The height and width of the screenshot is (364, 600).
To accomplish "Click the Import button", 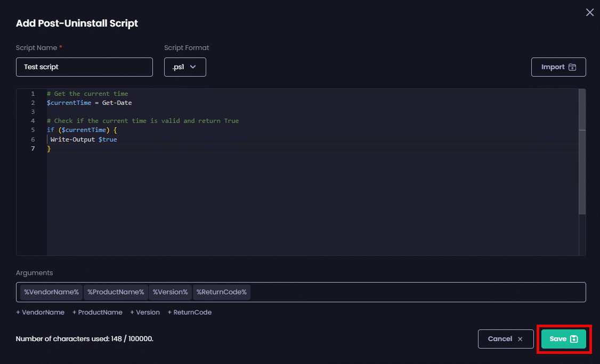I will [x=558, y=67].
